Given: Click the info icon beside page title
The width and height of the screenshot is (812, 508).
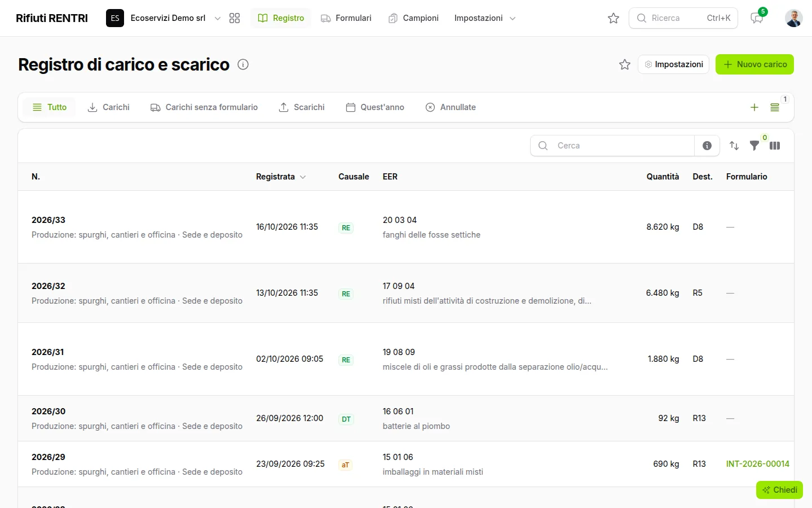Looking at the screenshot, I should [243, 64].
